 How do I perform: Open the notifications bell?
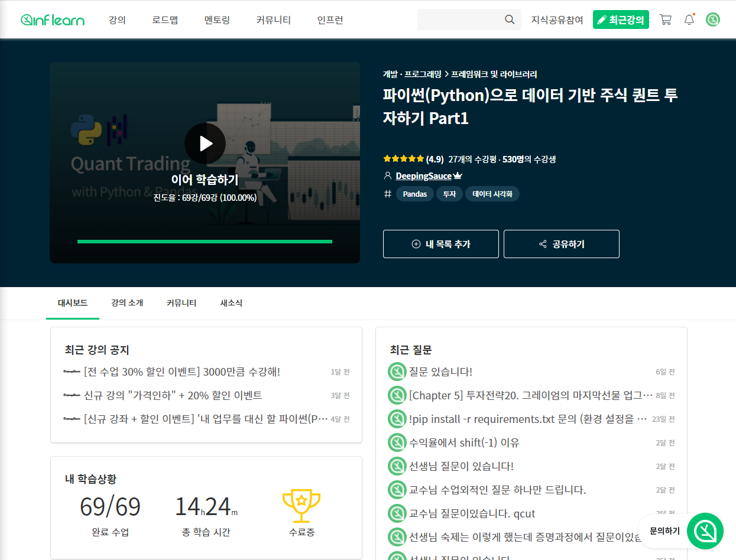[x=689, y=19]
